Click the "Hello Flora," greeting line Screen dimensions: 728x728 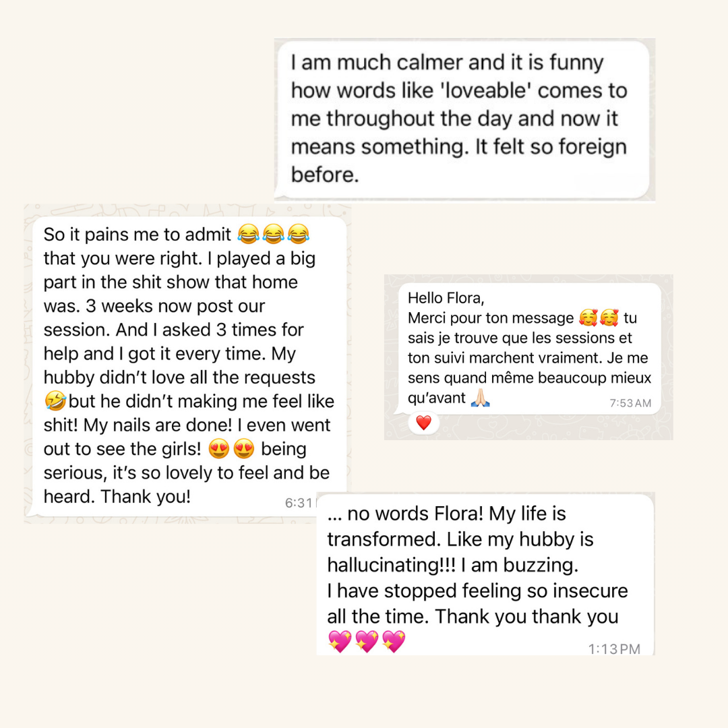coord(446,298)
